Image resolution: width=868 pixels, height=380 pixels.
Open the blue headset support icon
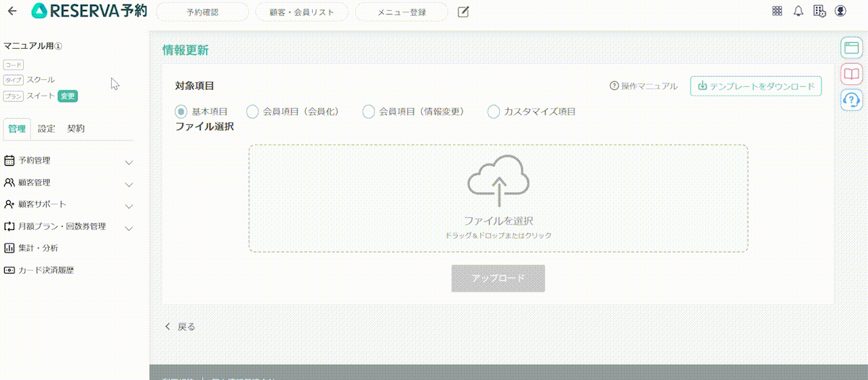click(x=852, y=99)
